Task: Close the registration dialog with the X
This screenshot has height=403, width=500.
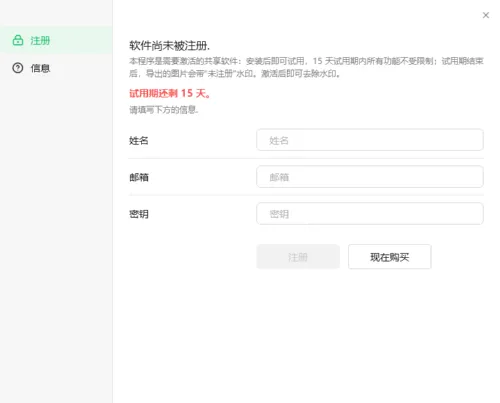Action: coord(486,15)
